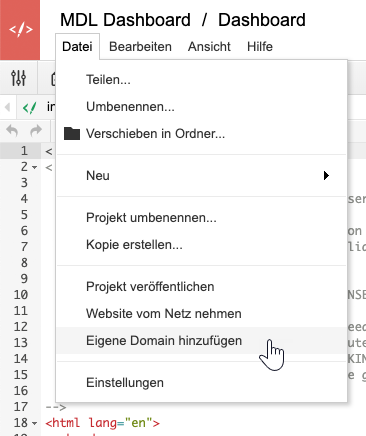Screen dimensions: 366x436
Task: Open the Bearbeiten menu
Action: point(140,47)
